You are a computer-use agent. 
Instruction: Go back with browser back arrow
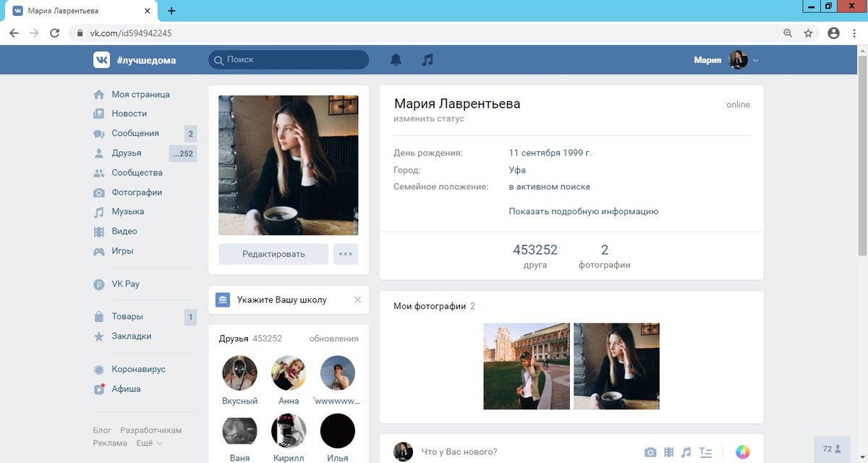coord(14,33)
